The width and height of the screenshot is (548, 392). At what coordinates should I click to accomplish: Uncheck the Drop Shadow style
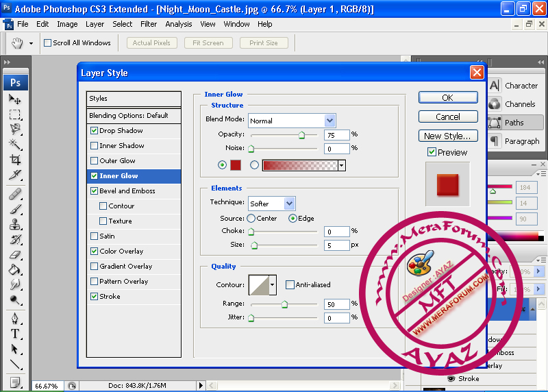point(94,130)
